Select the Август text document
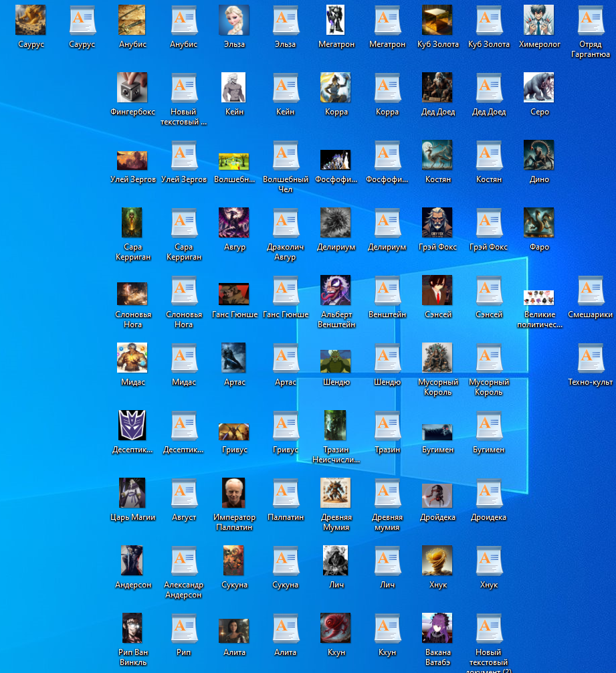616x673 pixels. pyautogui.click(x=184, y=493)
